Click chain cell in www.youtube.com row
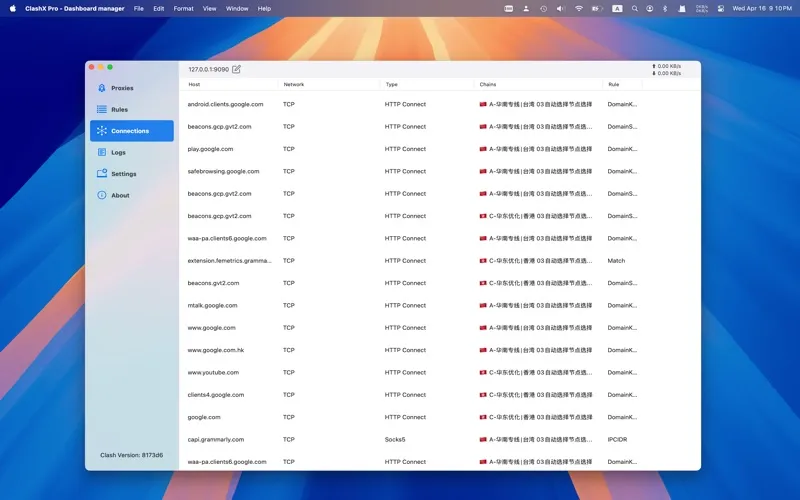This screenshot has height=500, width=800. pos(536,372)
